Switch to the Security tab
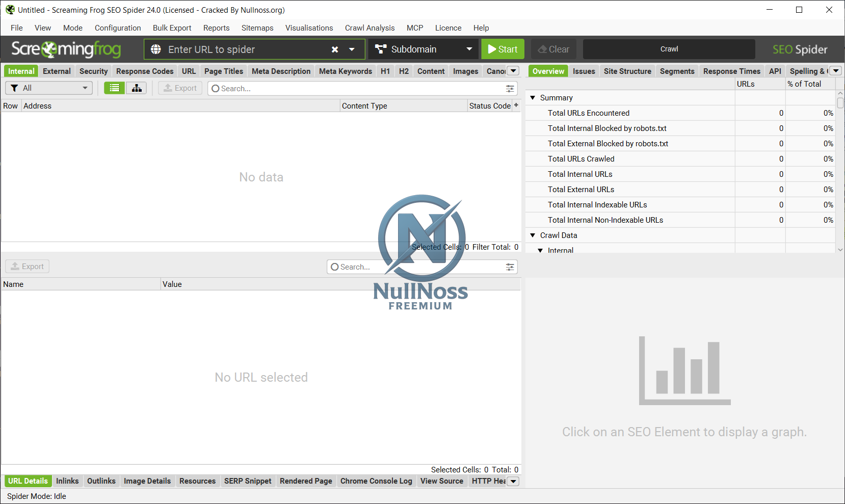 [x=94, y=71]
